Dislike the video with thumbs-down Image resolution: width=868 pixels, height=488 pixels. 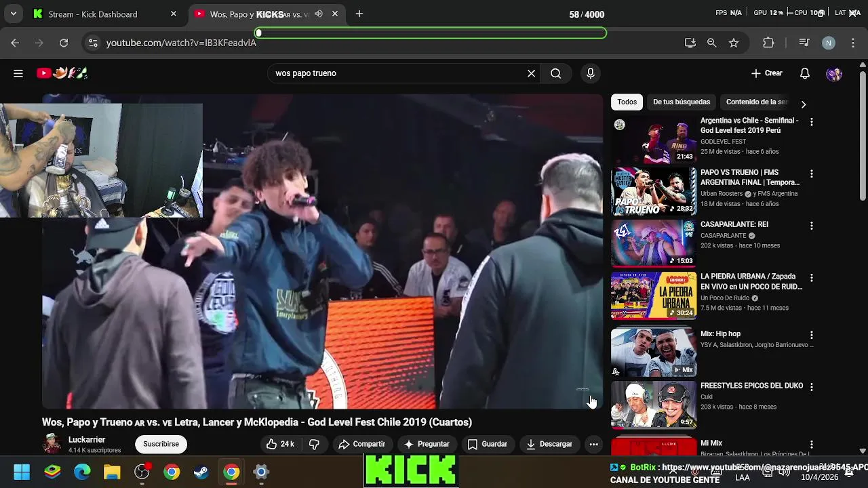314,444
